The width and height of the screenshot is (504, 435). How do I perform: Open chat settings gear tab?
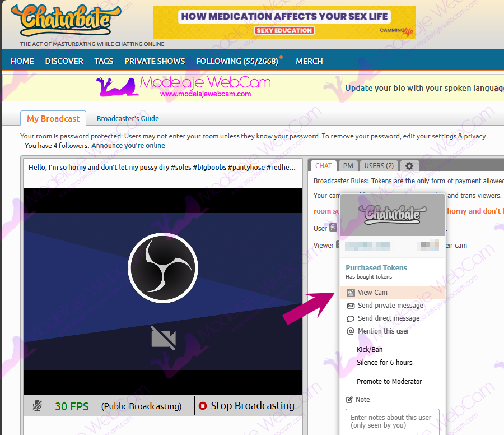tap(409, 166)
